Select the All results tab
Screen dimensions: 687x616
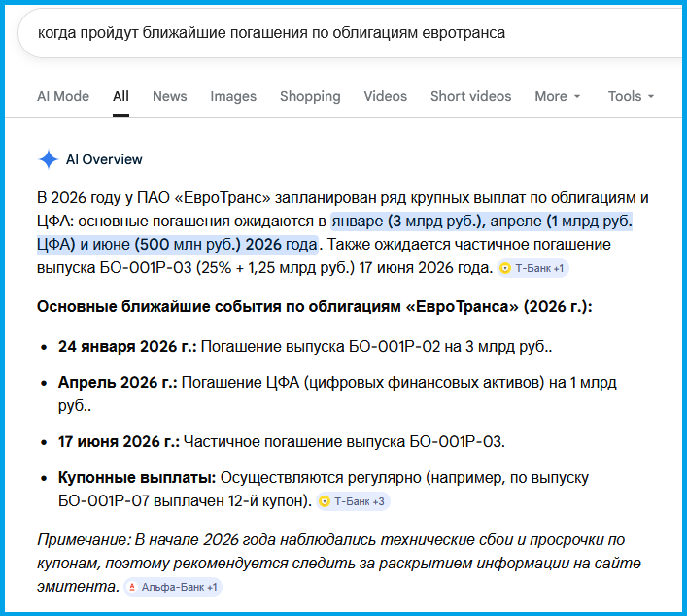tap(120, 96)
